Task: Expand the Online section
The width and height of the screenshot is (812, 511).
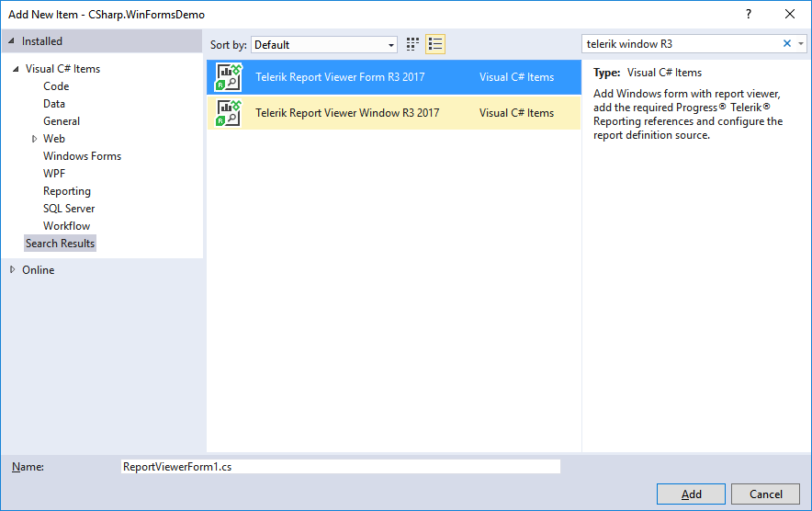Action: 13,269
